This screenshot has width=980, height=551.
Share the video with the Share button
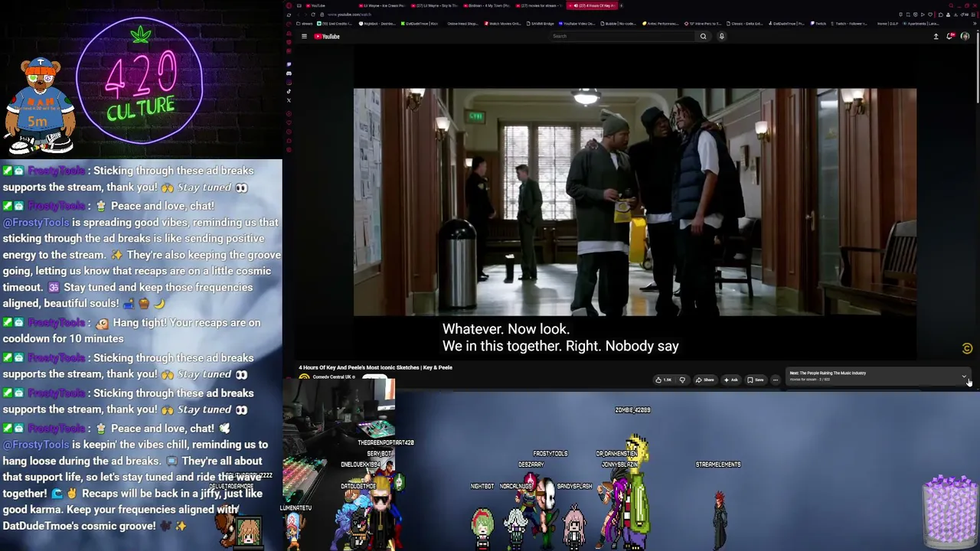coord(705,380)
